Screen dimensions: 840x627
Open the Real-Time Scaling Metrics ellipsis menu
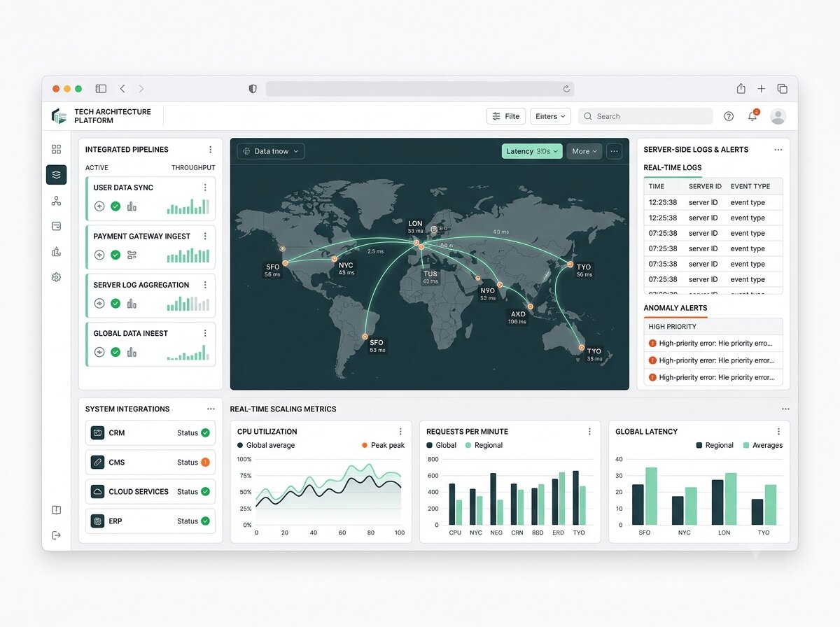[x=785, y=409]
